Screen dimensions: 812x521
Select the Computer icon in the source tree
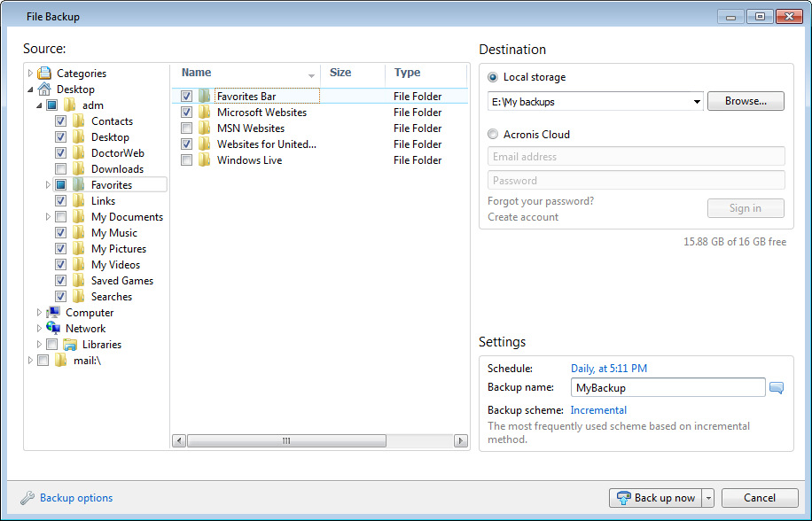click(56, 312)
